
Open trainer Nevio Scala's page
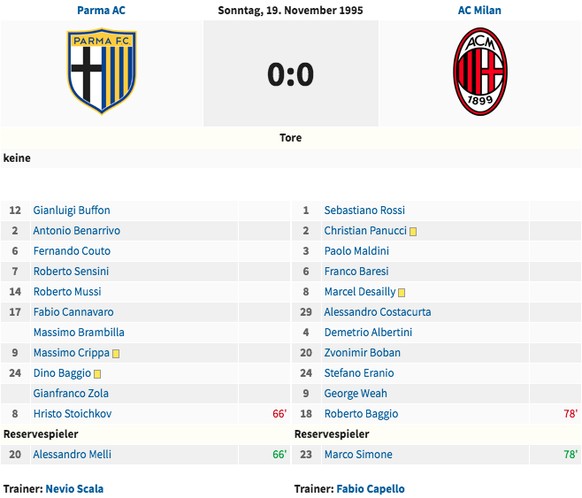75,489
